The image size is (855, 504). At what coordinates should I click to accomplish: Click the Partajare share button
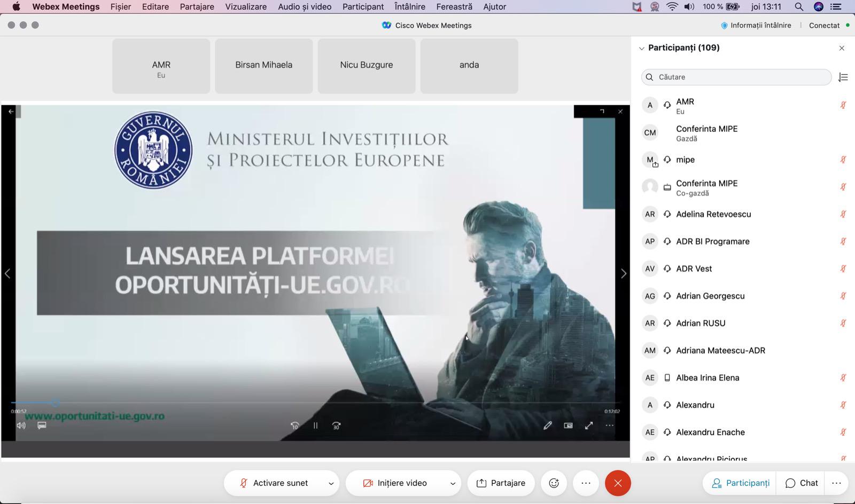(x=501, y=483)
